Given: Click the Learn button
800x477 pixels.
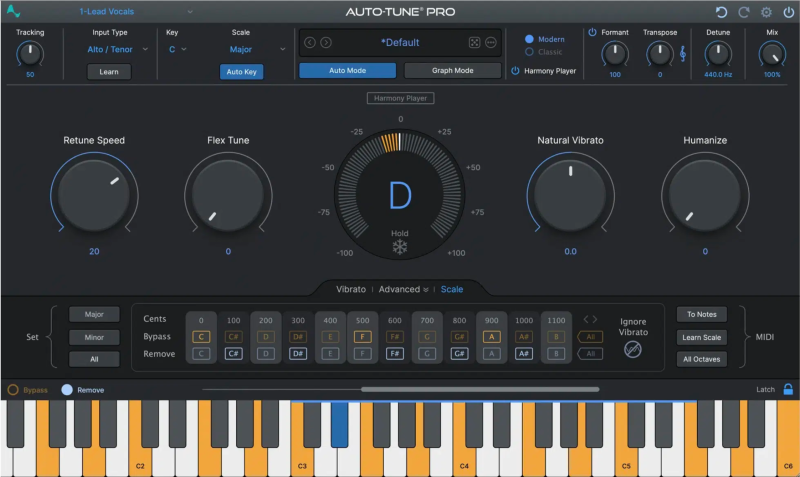Looking at the screenshot, I should (109, 72).
